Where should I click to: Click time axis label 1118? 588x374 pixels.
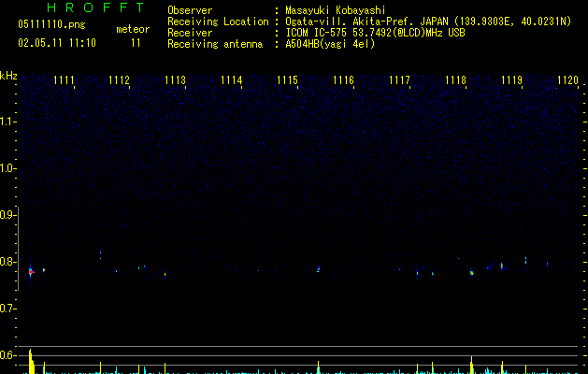click(x=455, y=80)
